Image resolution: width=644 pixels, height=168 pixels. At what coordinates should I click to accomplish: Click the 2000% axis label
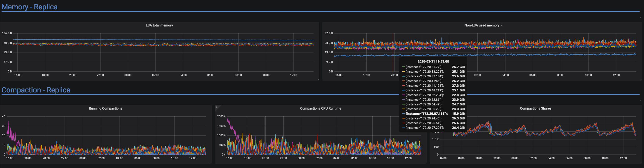[221, 116]
